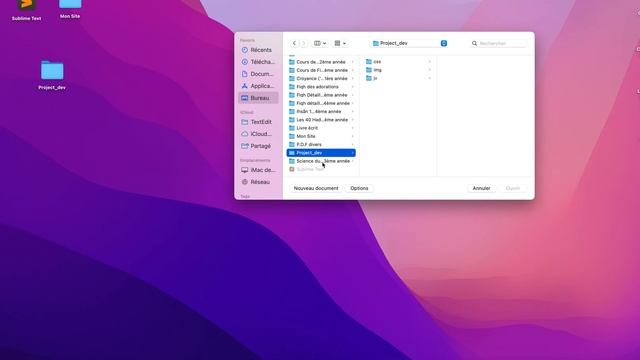Viewport: 640px width, 360px height.
Task: Select the 'Fiqh des adorations' folder
Action: click(x=321, y=87)
